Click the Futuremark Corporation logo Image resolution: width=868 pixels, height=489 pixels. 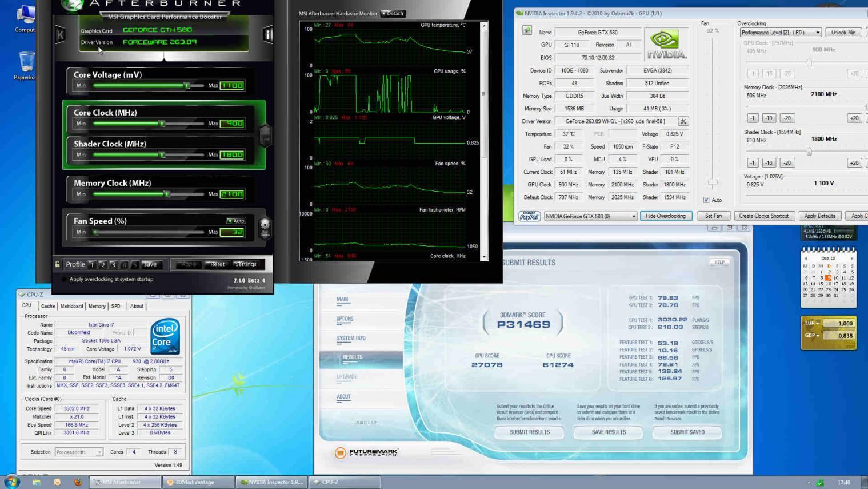366,452
